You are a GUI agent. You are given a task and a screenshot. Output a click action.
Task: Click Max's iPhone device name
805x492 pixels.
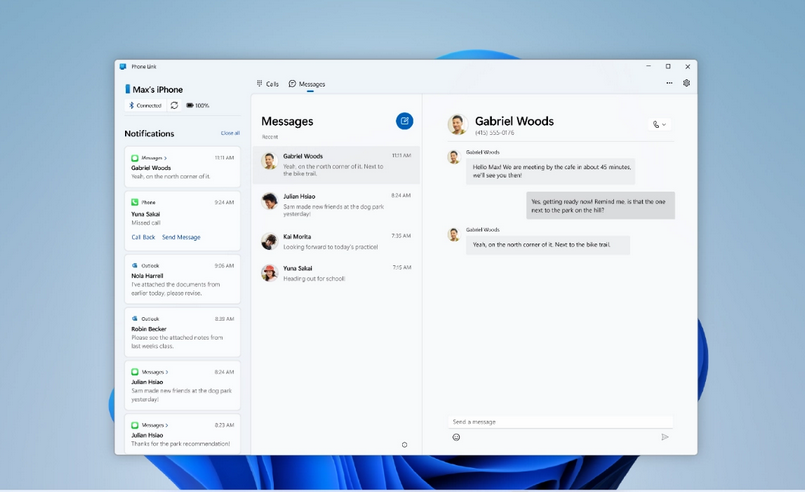158,89
